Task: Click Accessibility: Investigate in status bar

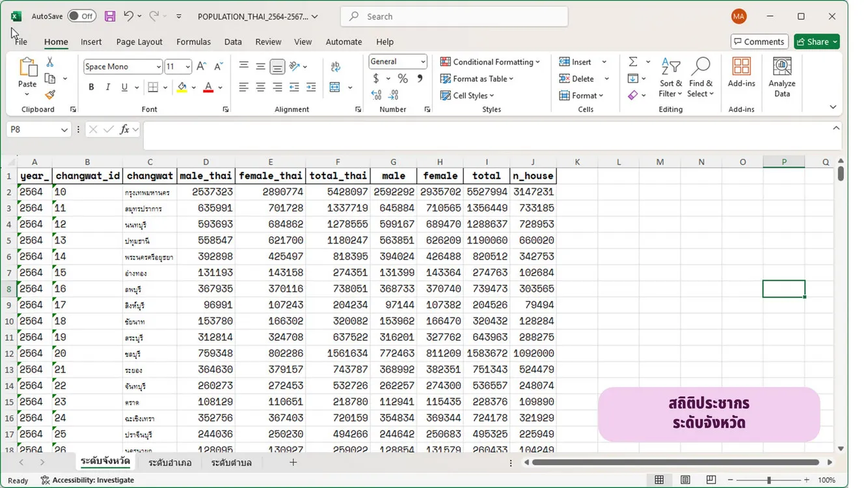Action: 87,480
